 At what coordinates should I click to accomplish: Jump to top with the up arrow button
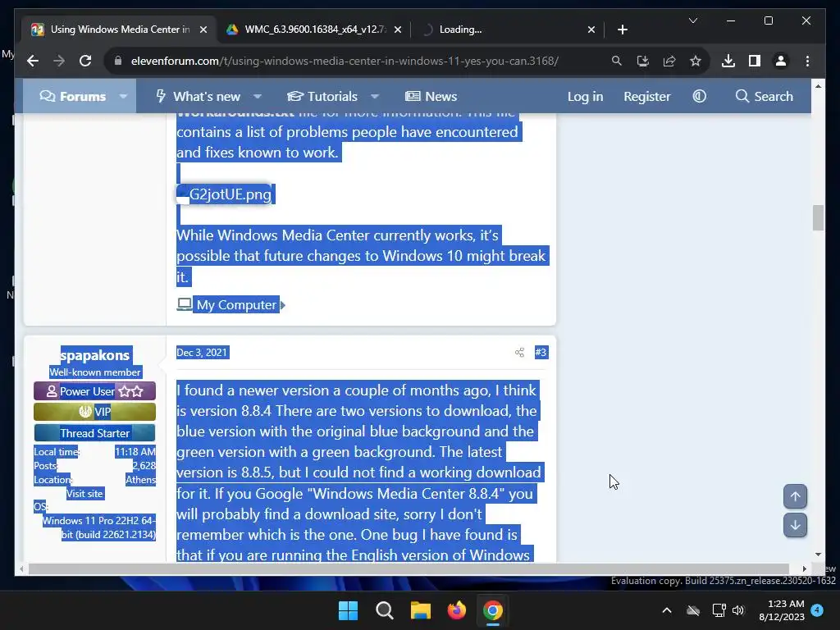pos(795,496)
